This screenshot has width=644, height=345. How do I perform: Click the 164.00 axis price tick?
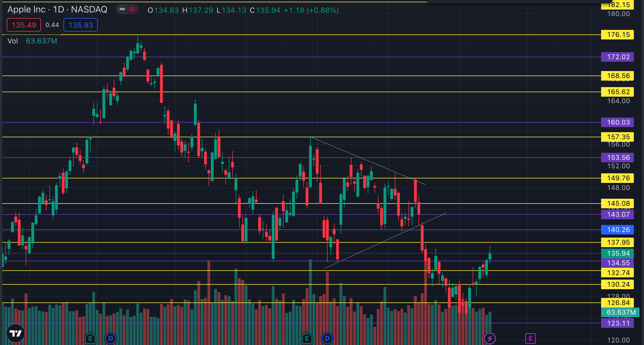pos(618,101)
